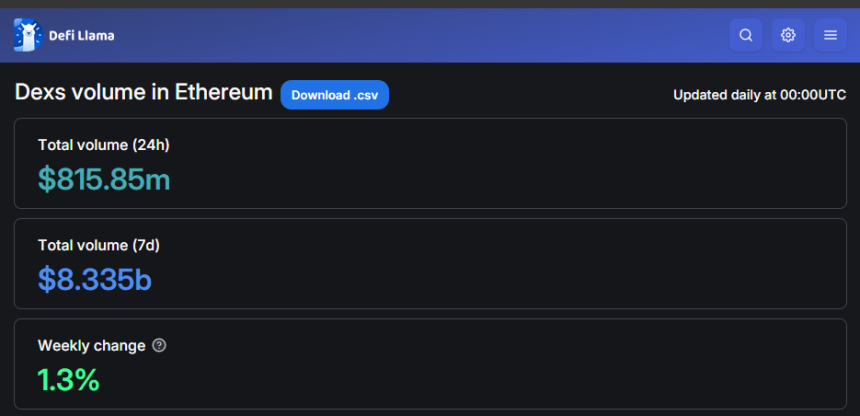Click the "Total volume (7d)" label
This screenshot has width=860, height=416.
(99, 245)
